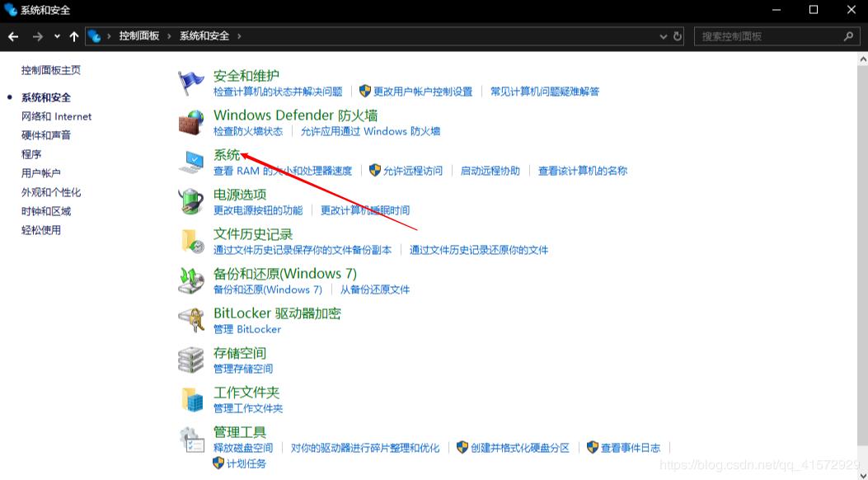The height and width of the screenshot is (480, 868).
Task: Select 网络和 Internet in the sidebar
Action: click(x=55, y=116)
